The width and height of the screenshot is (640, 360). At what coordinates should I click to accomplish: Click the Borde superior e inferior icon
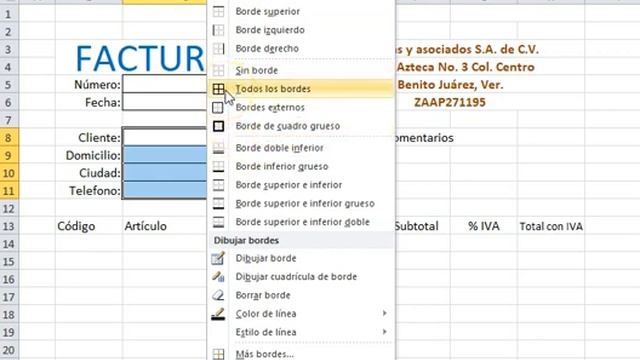pos(218,185)
